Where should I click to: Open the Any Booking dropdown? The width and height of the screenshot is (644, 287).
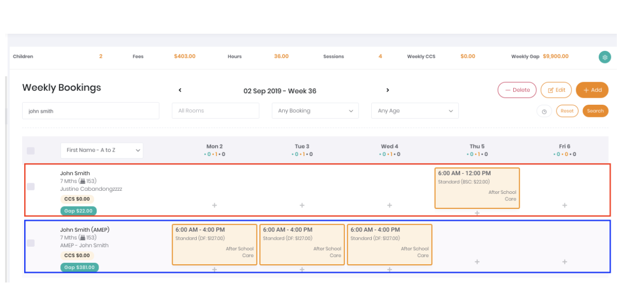click(315, 111)
